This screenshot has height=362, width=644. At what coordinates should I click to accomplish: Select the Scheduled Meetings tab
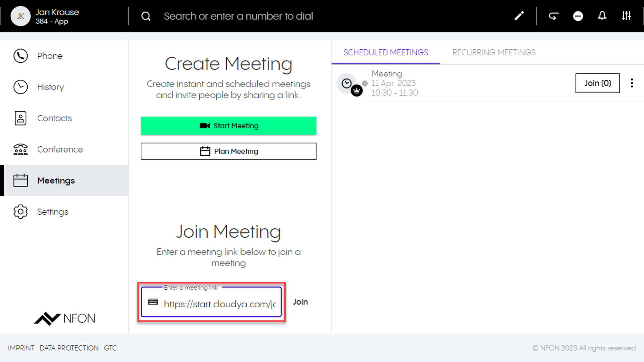pyautogui.click(x=385, y=52)
